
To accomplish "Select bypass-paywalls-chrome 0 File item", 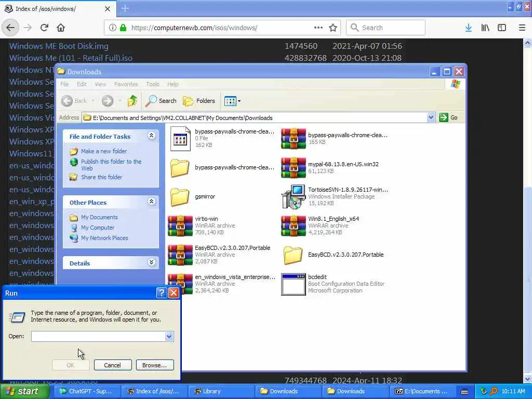I will 222,138.
